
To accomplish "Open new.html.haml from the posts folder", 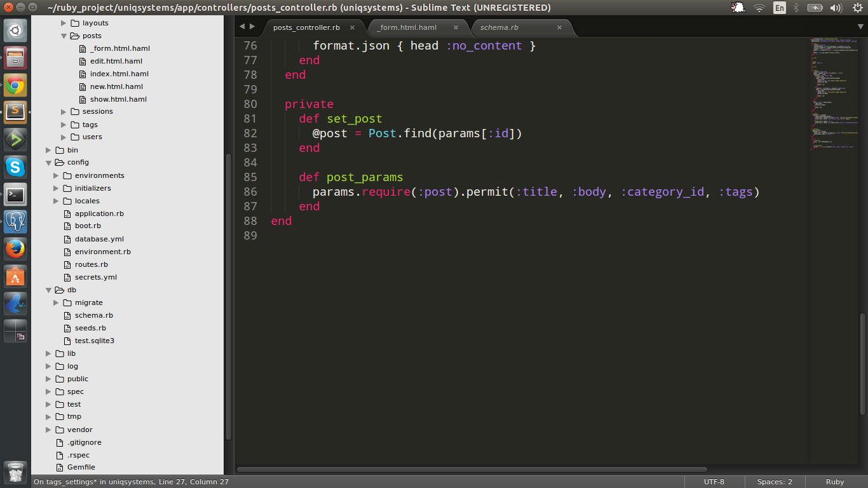I will (x=116, y=86).
